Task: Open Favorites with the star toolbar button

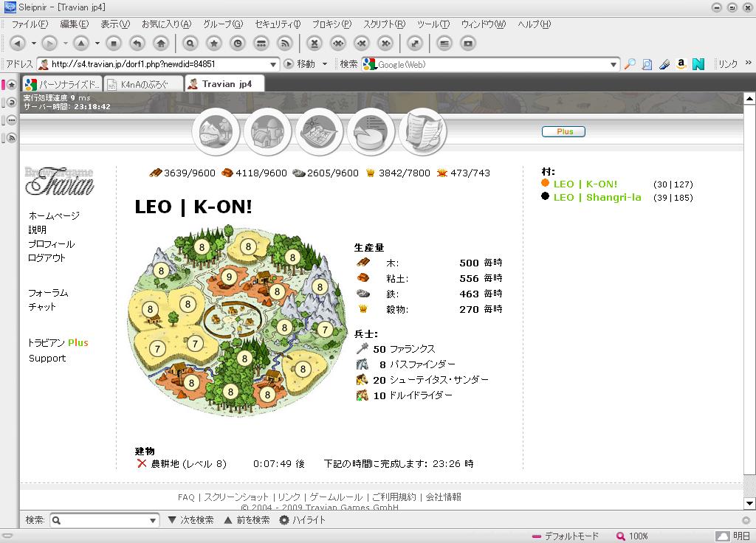Action: (x=213, y=44)
